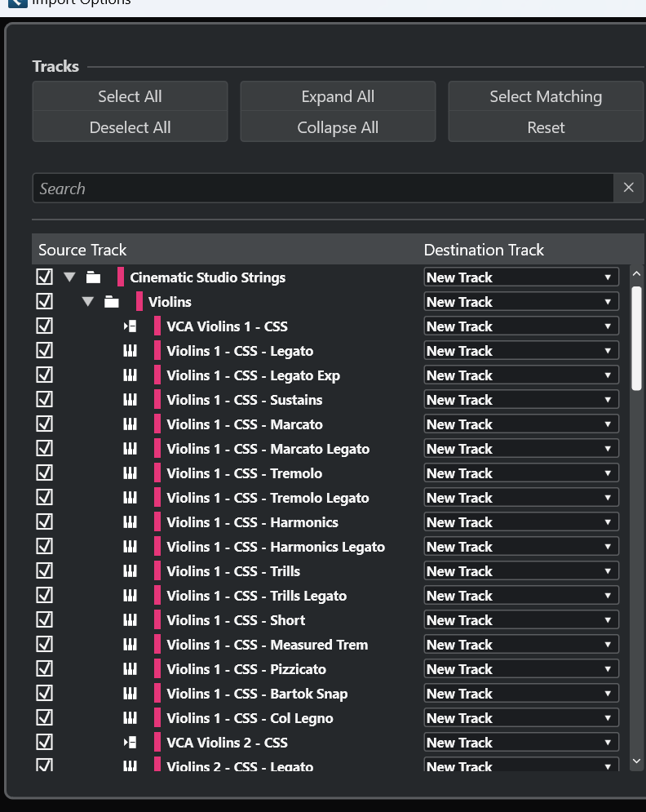Select the 'Violins 1 - CSS - Bartok Snap' row name

click(257, 694)
